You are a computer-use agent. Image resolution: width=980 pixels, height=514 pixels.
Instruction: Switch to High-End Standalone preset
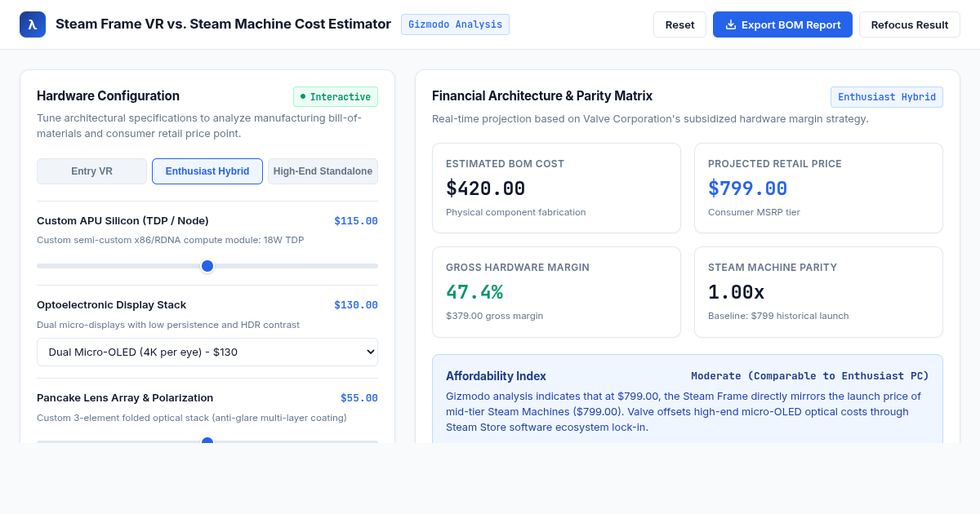click(323, 171)
